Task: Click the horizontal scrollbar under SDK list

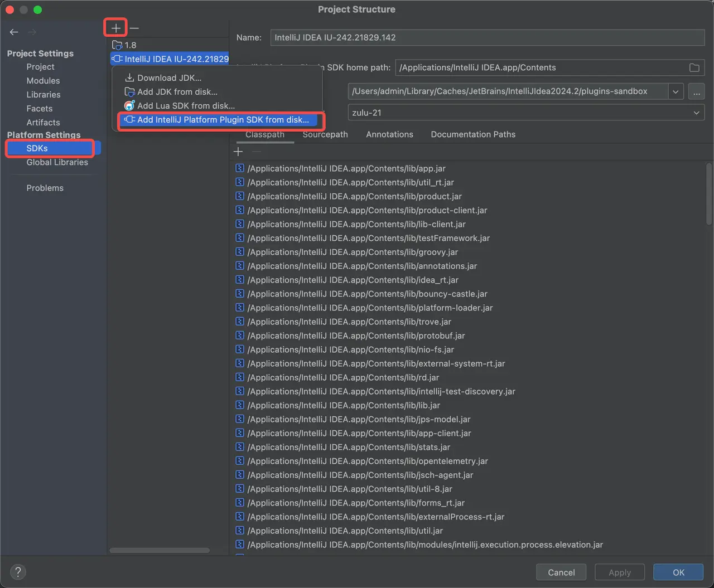Action: pos(160,550)
